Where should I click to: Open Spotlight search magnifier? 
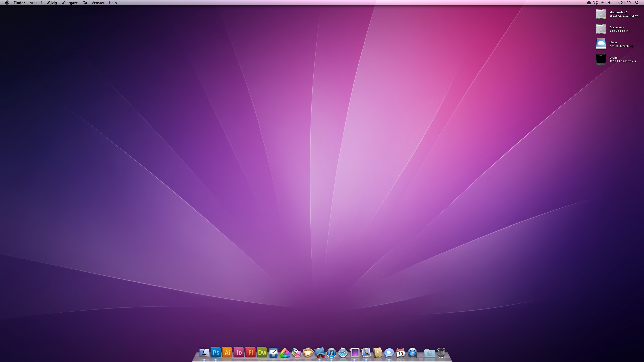point(637,3)
